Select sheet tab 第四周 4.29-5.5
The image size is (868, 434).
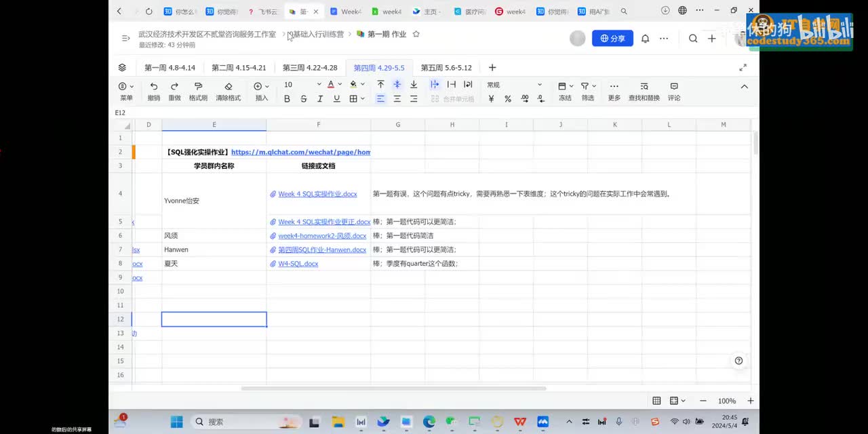379,68
